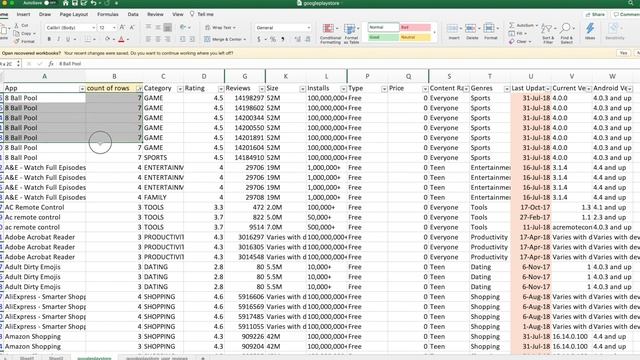Click the Borders icon

(x=87, y=39)
